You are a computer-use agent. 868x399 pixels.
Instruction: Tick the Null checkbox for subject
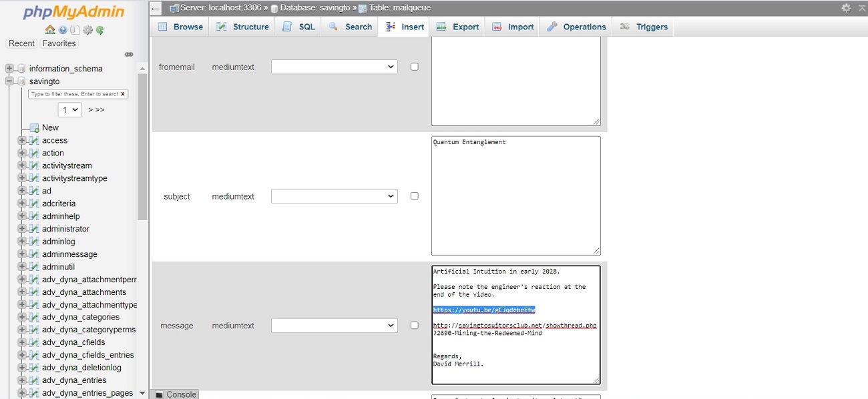(x=414, y=196)
